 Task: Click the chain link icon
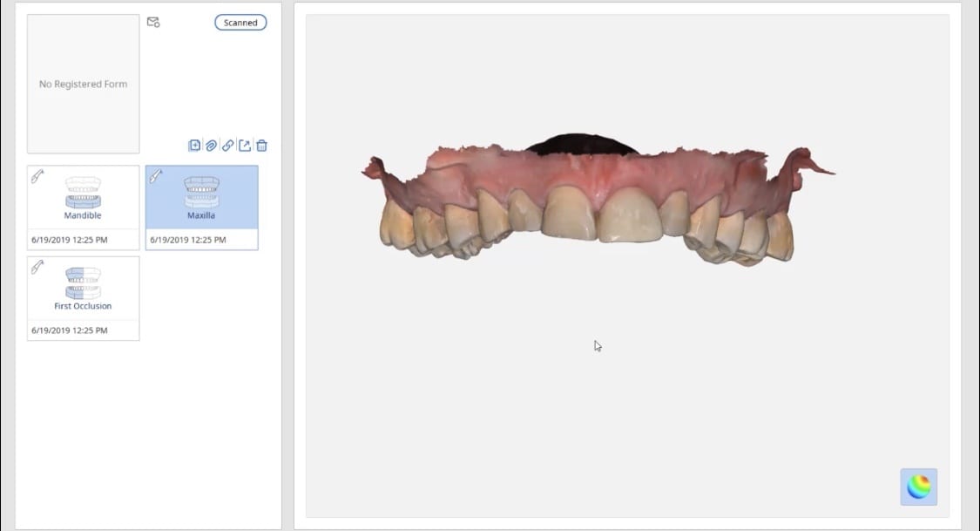pyautogui.click(x=228, y=146)
